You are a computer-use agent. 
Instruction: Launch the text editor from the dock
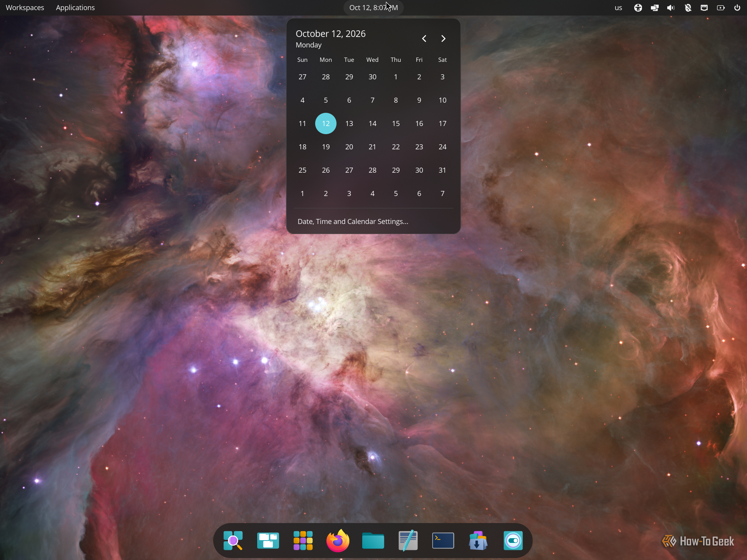coord(408,541)
